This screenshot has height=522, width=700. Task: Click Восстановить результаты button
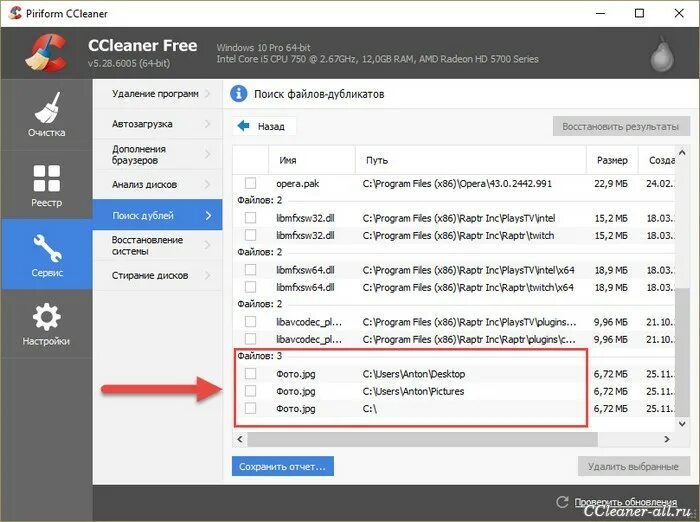click(x=621, y=126)
